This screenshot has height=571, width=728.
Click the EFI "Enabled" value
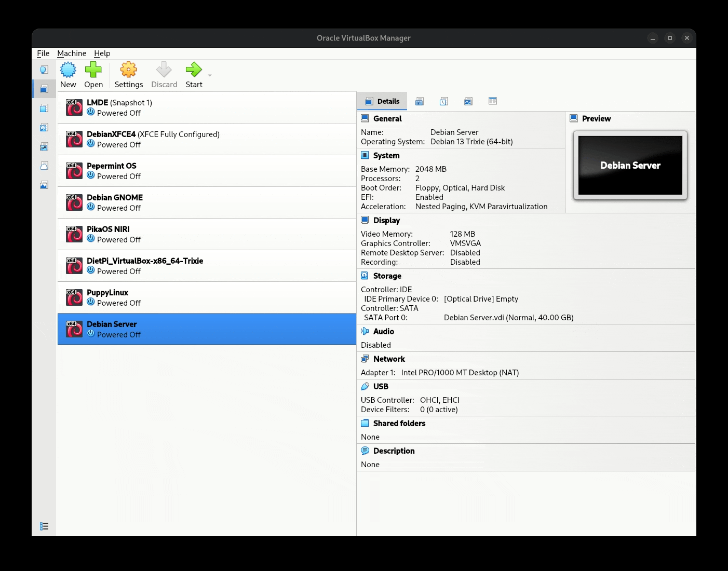click(x=429, y=197)
